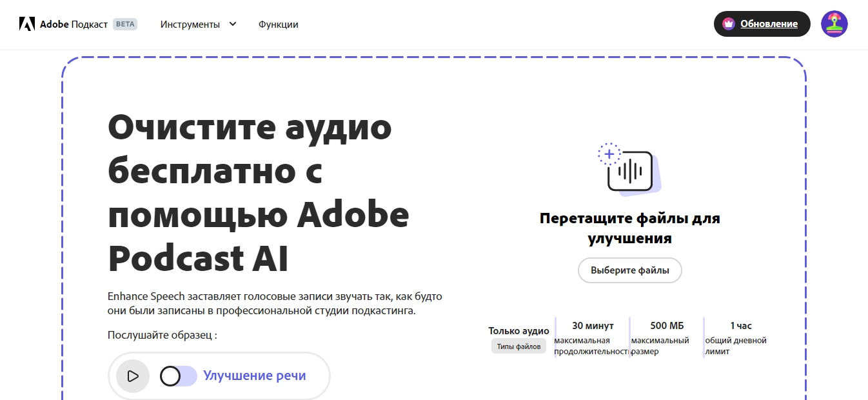
Task: Click the Обновление upgrade button
Action: pyautogui.click(x=762, y=24)
